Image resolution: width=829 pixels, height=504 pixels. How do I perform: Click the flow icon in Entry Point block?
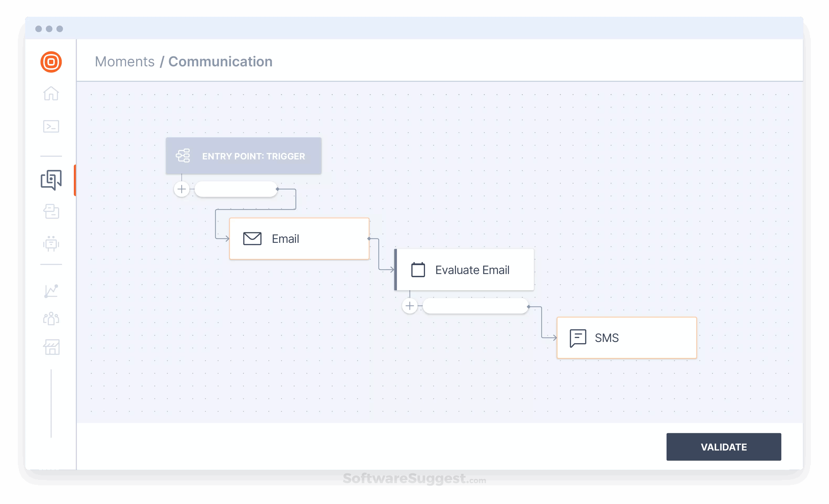point(183,156)
